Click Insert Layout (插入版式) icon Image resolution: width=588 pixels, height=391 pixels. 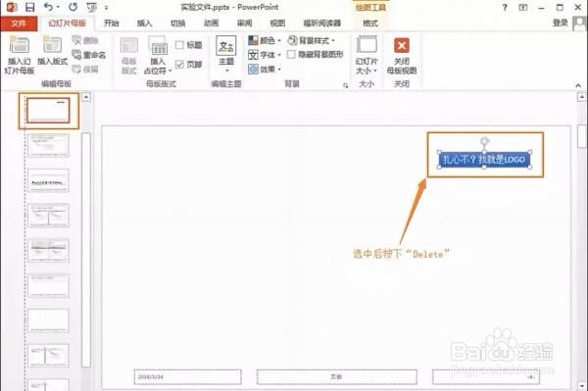(52, 50)
